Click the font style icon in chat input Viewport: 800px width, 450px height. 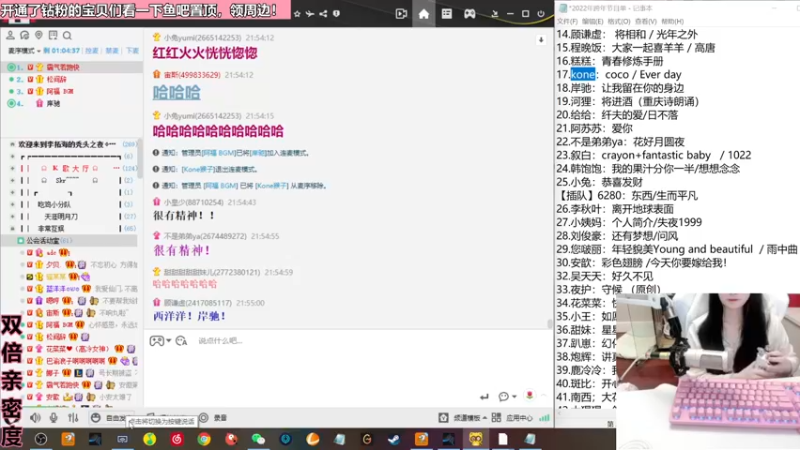click(x=181, y=341)
